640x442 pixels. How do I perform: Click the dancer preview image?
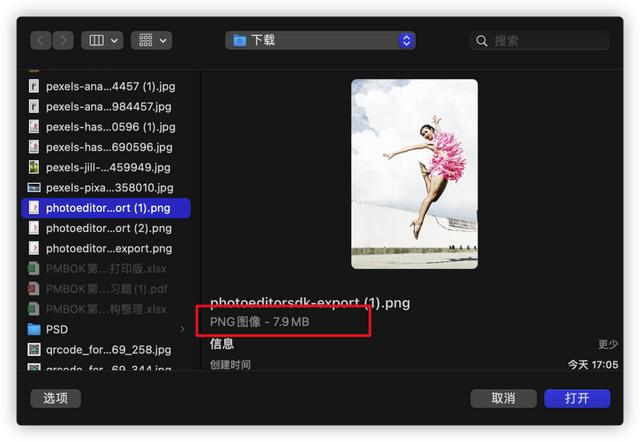pos(414,174)
